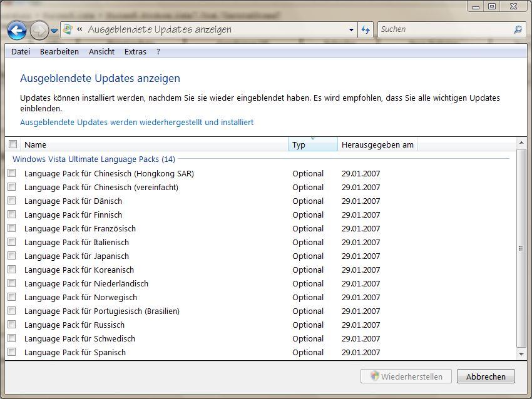Click the scroll-down arrow of the list
This screenshot has width=532, height=399.
pos(521,355)
